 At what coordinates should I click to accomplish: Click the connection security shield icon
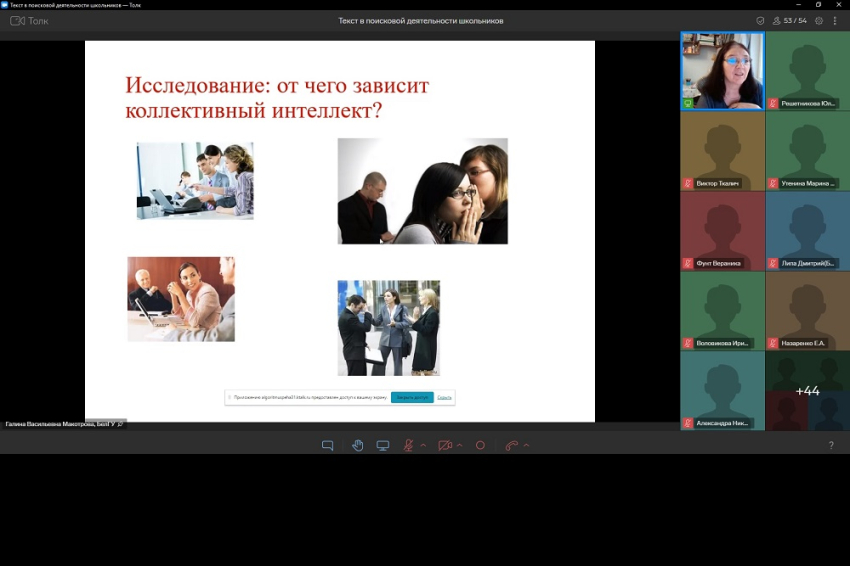pyautogui.click(x=761, y=21)
